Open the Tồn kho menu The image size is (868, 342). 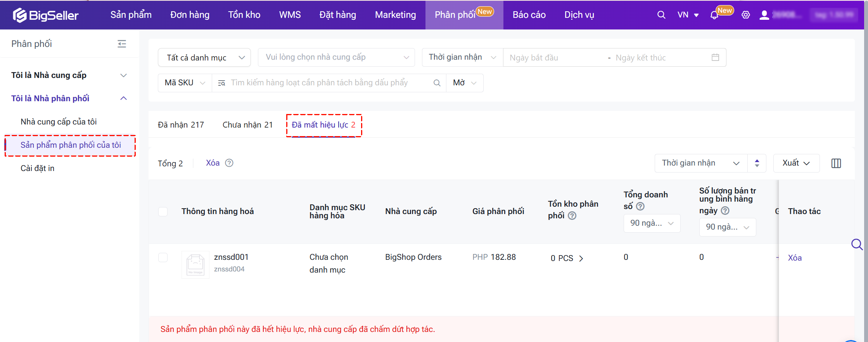[x=244, y=15]
